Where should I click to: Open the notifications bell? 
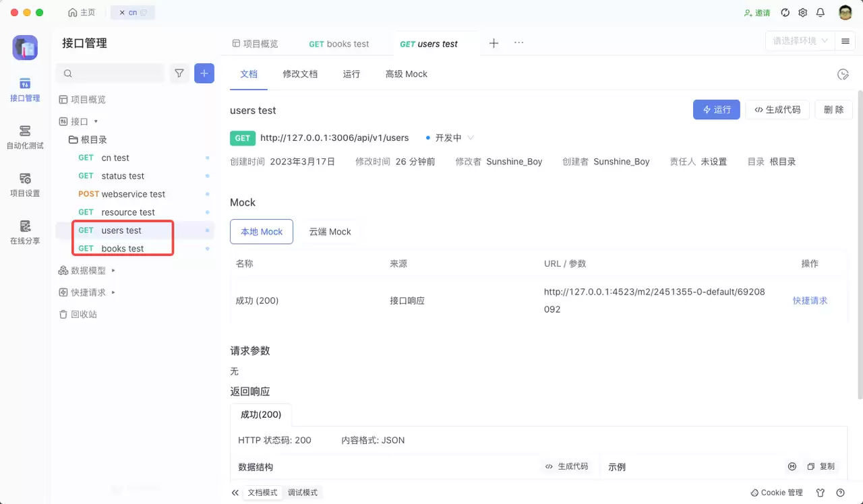click(821, 13)
